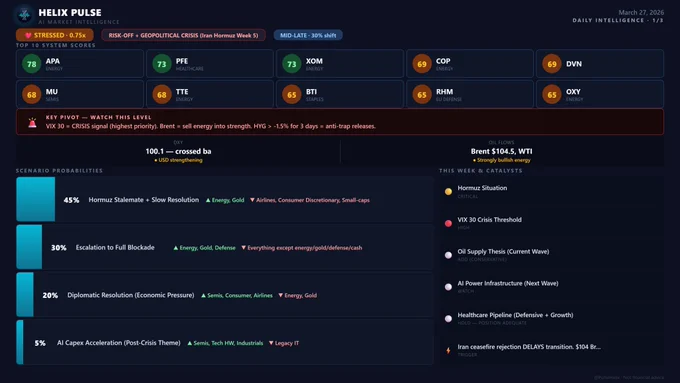
Task: Click the Brent $104.5, WTI value
Action: [x=502, y=151]
